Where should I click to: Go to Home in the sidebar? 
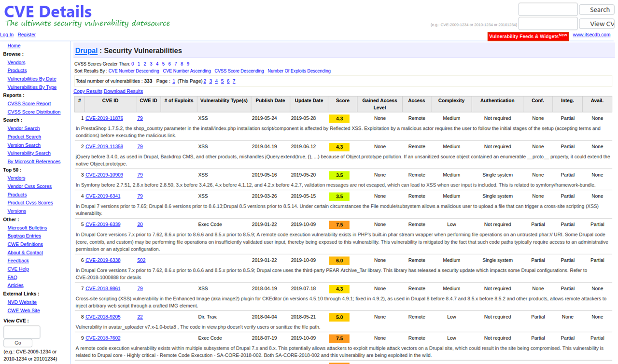(x=14, y=46)
